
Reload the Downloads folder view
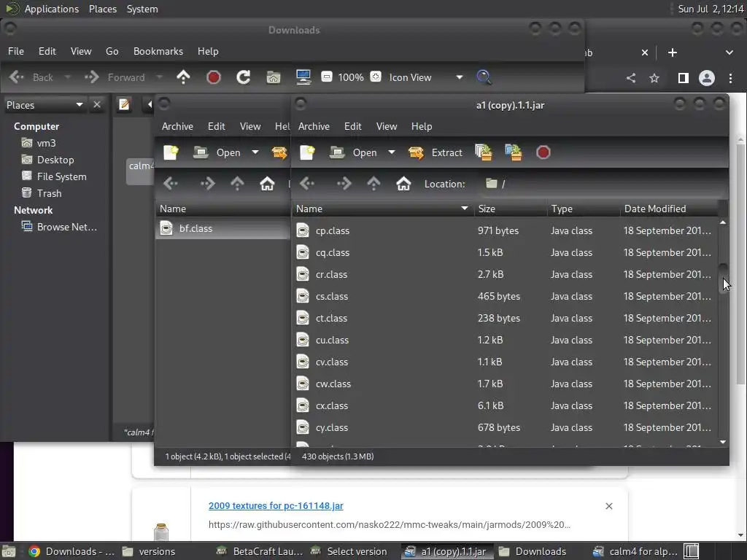coord(244,77)
